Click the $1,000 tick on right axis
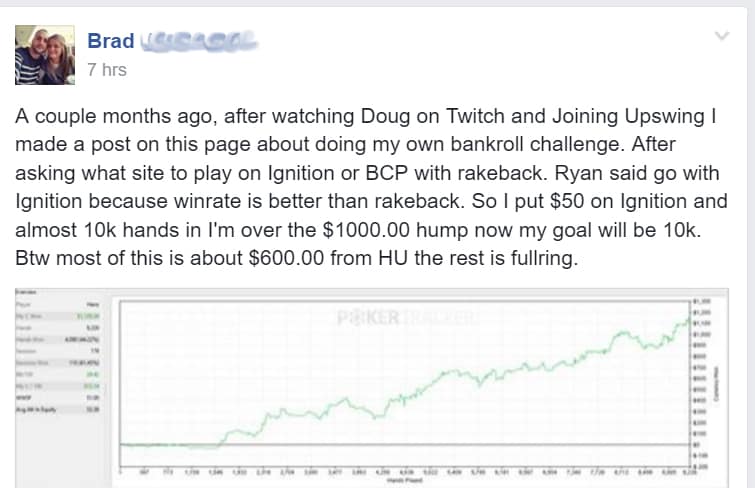Image resolution: width=755 pixels, height=488 pixels. point(702,334)
